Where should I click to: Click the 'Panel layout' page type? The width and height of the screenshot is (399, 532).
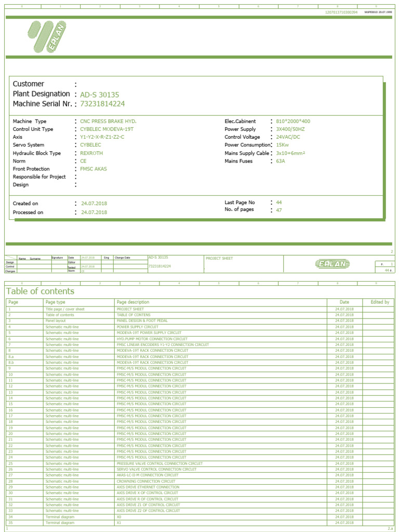56,321
